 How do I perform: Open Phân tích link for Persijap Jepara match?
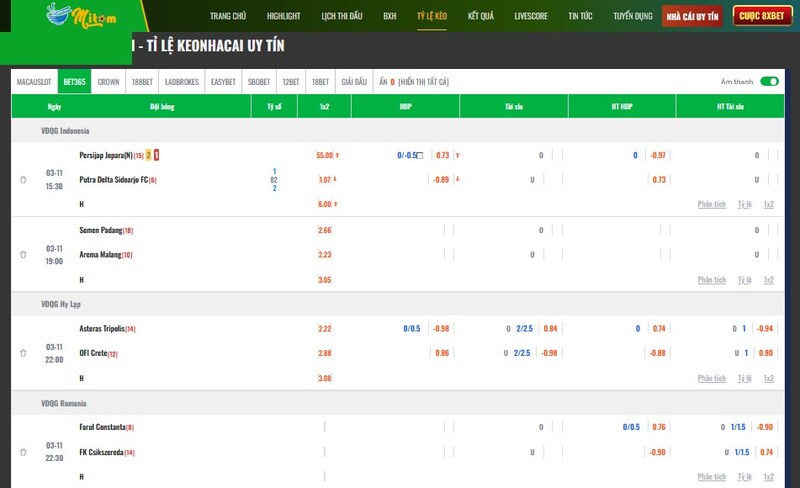tap(712, 204)
